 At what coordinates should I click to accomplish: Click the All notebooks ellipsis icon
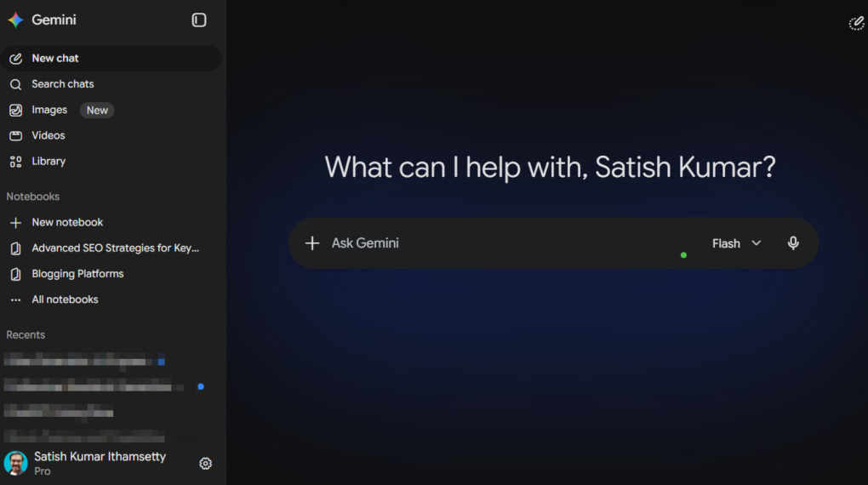click(15, 300)
